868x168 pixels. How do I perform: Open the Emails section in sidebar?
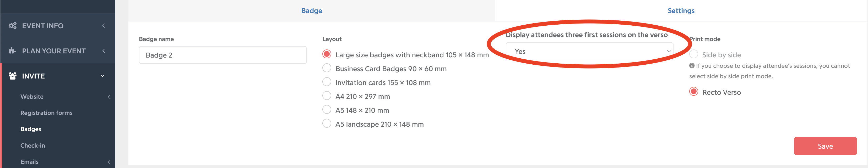coord(30,161)
